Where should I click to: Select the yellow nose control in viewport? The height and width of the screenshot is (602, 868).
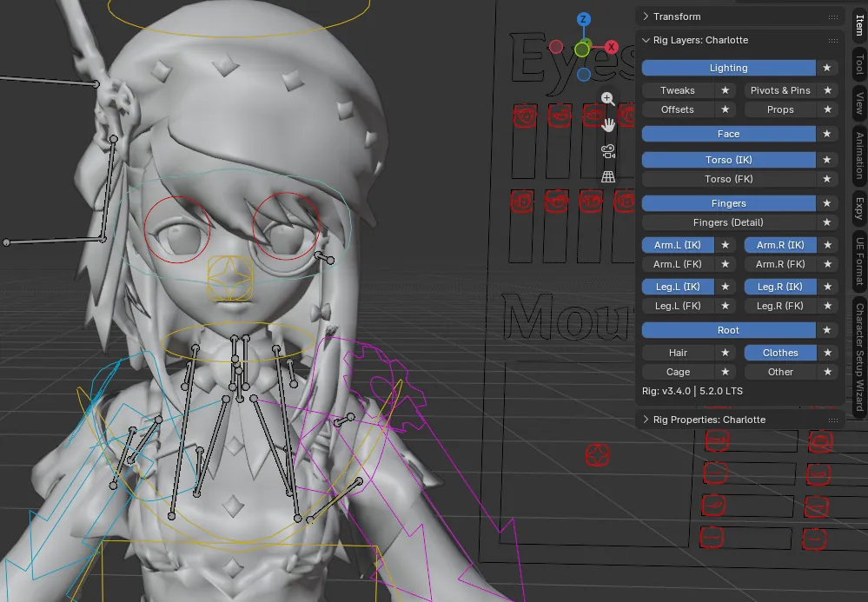point(230,278)
